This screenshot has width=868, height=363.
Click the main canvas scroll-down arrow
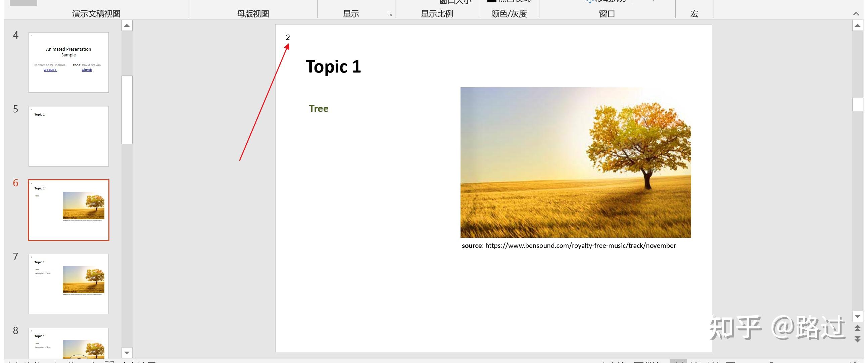tap(858, 316)
